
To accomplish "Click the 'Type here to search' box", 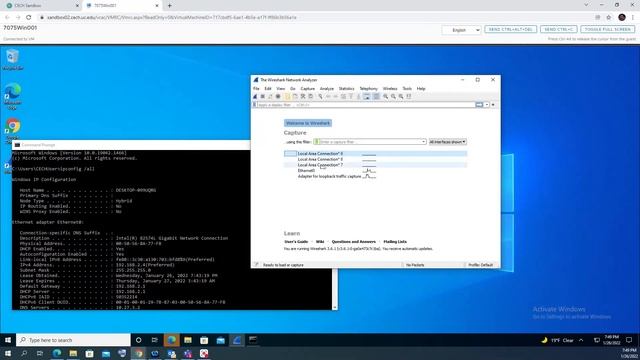I will pos(73,340).
